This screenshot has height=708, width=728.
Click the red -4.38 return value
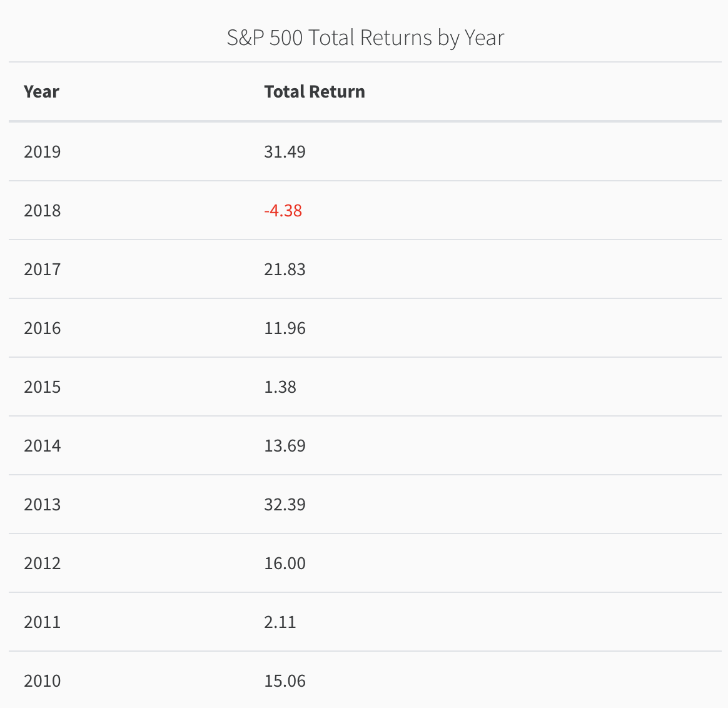click(283, 211)
